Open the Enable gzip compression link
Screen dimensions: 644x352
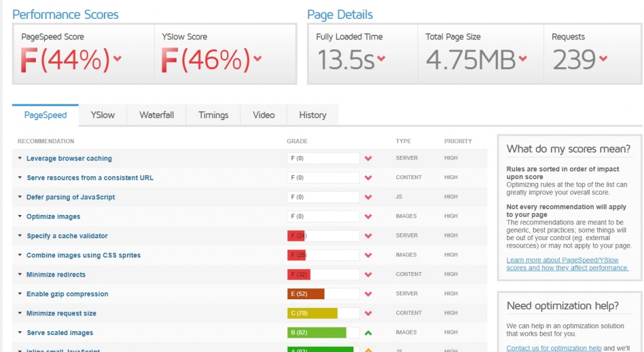pos(67,294)
